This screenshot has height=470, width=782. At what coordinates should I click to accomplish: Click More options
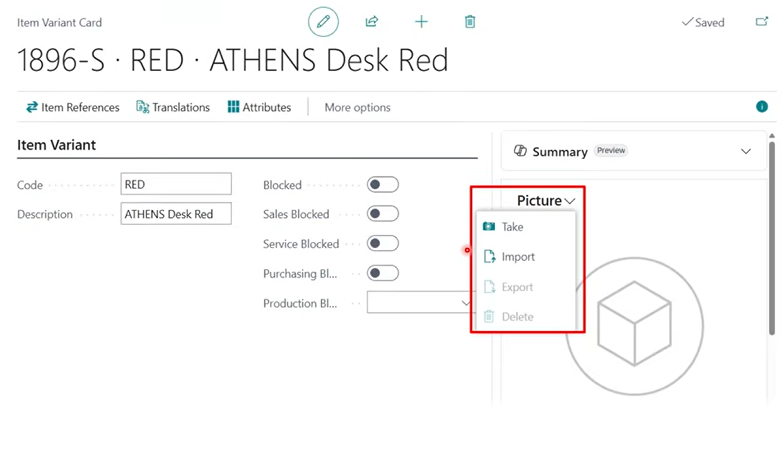tap(357, 107)
